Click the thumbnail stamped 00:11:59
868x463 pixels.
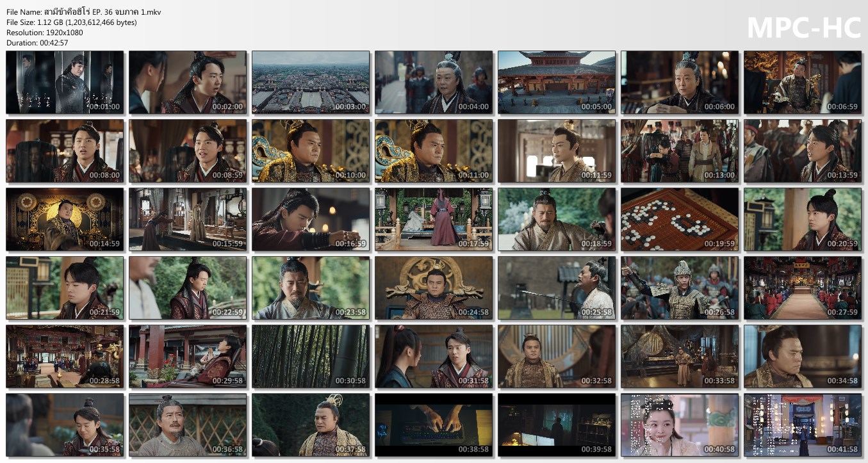click(x=557, y=151)
